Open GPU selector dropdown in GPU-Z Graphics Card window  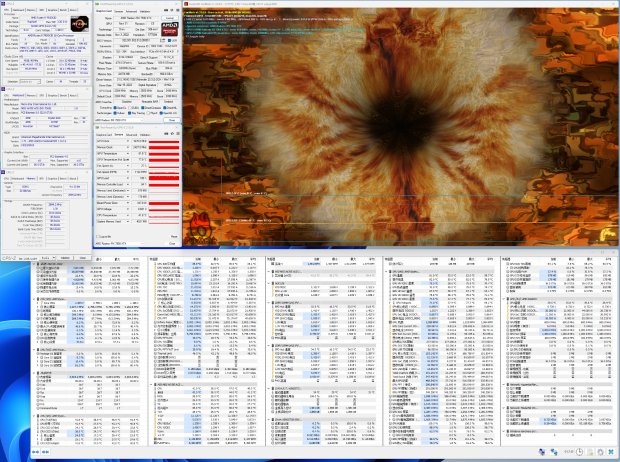click(x=120, y=120)
